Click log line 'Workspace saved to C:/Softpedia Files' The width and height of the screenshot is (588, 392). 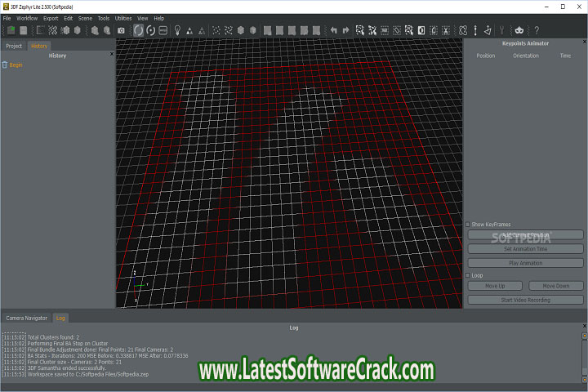pyautogui.click(x=75, y=374)
